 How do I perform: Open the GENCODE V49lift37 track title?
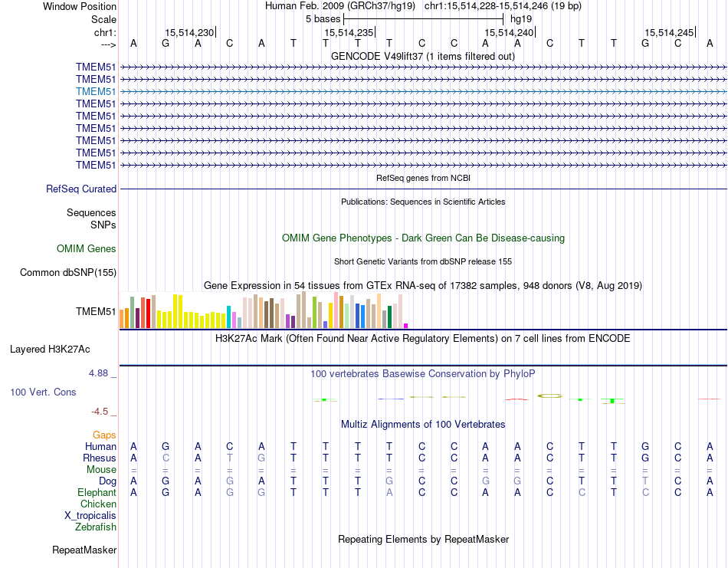point(423,56)
